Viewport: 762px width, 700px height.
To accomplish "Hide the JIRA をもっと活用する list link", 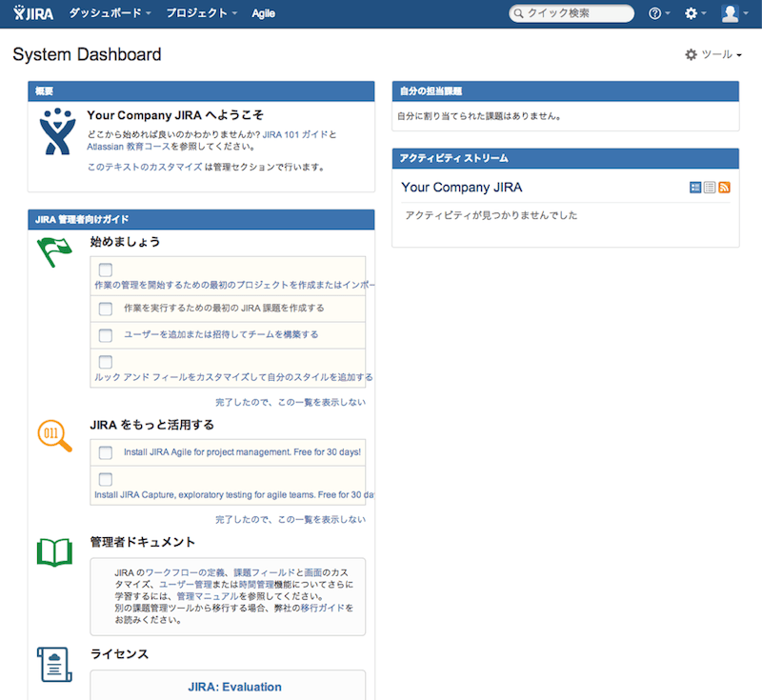I will [291, 520].
